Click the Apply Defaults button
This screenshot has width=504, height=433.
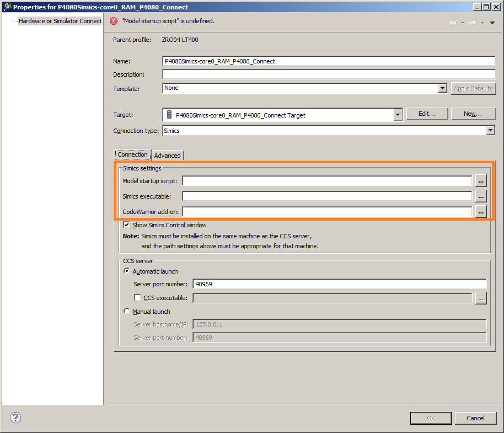point(473,88)
